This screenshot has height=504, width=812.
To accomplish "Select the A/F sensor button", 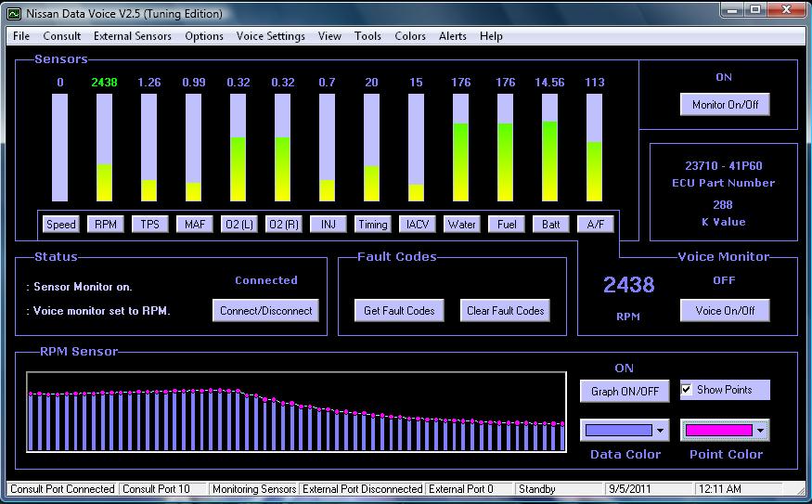I will tap(595, 225).
